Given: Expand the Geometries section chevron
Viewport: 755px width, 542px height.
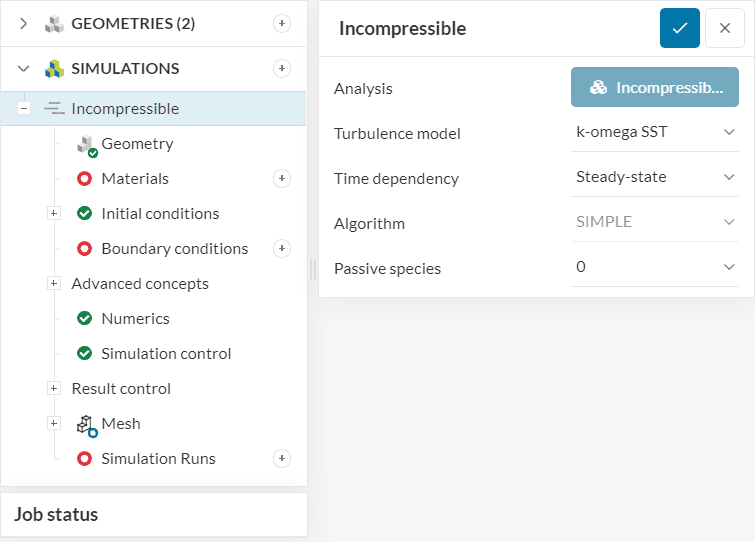Looking at the screenshot, I should 24,23.
